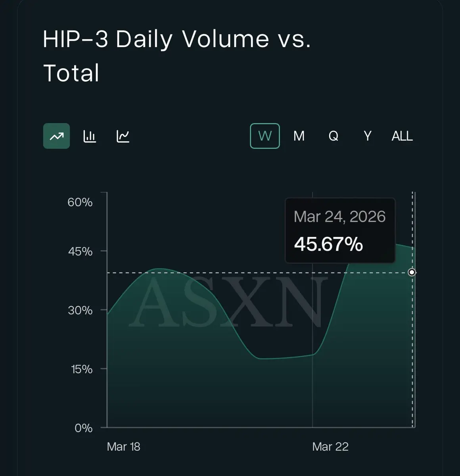The height and width of the screenshot is (476, 460).
Task: Click the 60% y-axis label
Action: [x=80, y=202]
